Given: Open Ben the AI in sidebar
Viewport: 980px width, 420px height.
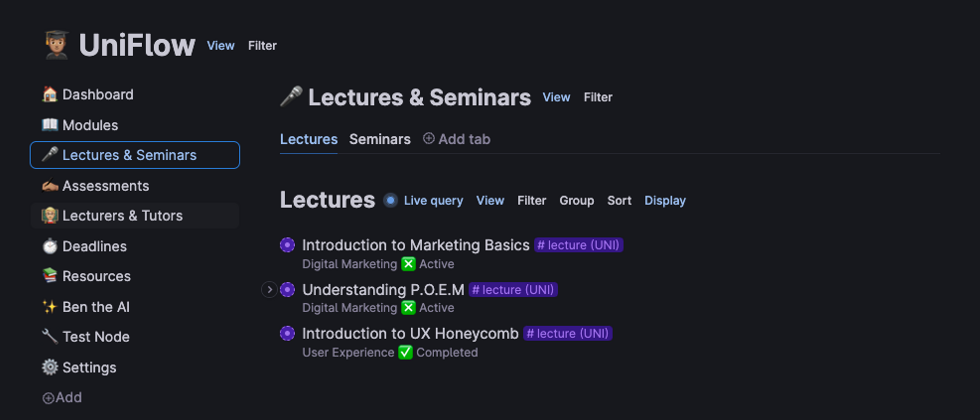Looking at the screenshot, I should 96,307.
